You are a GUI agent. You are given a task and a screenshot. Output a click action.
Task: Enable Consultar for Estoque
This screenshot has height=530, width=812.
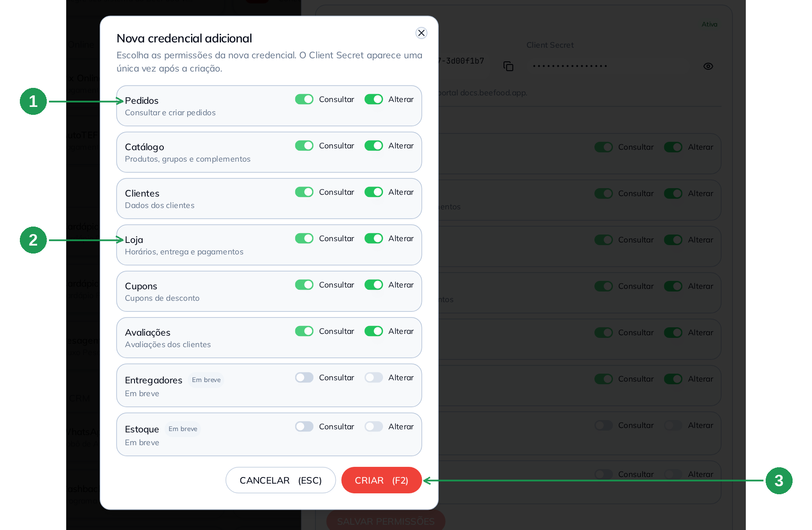click(x=304, y=427)
